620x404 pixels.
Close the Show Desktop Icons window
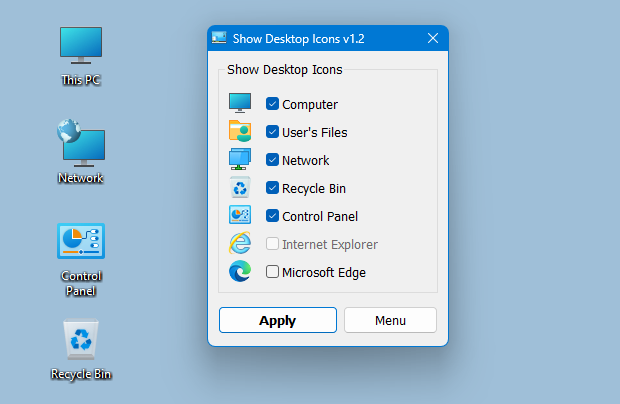click(x=433, y=39)
